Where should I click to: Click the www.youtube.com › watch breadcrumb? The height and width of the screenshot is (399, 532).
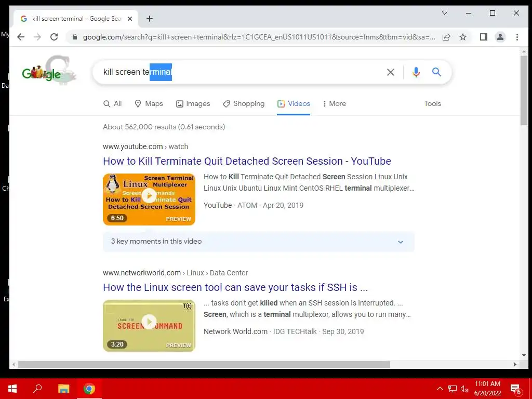tap(145, 147)
